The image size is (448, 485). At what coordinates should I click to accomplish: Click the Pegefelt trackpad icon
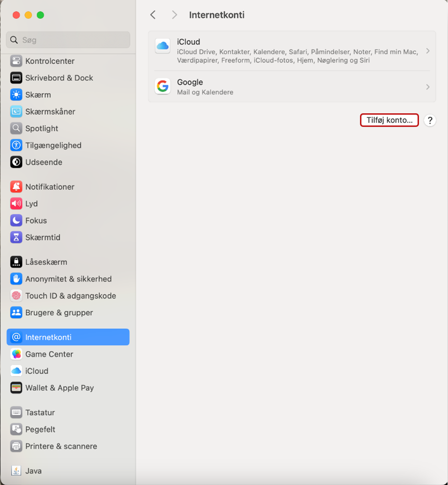click(16, 429)
